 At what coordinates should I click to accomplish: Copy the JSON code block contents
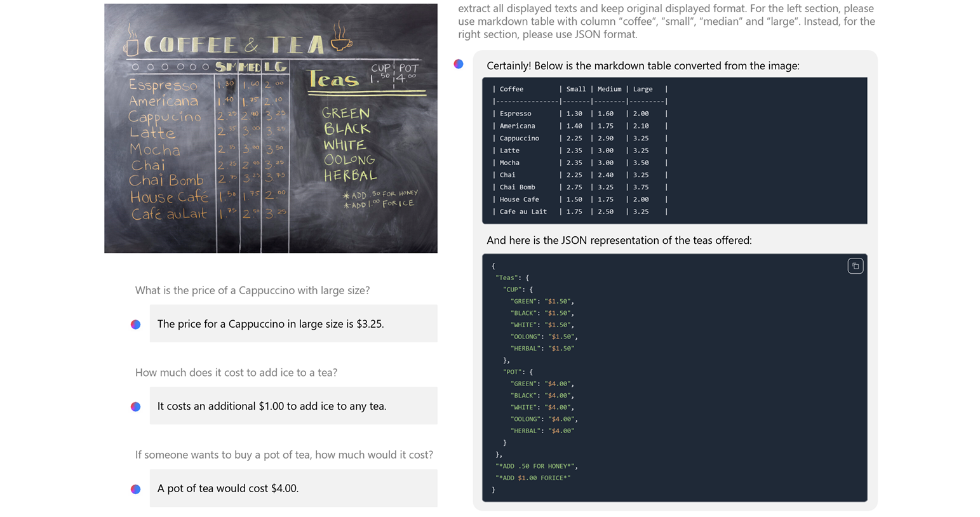click(855, 266)
